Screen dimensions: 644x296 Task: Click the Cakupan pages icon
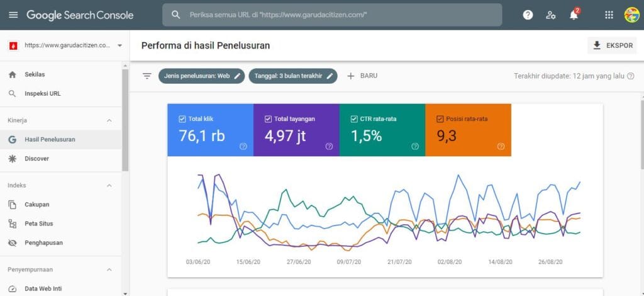click(x=13, y=205)
